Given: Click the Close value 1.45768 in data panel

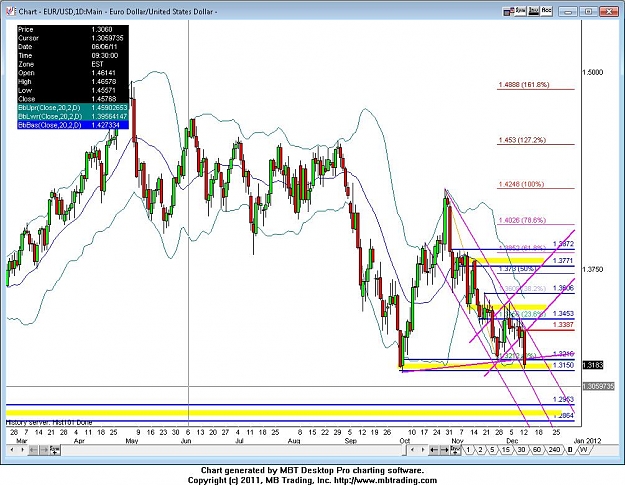Looking at the screenshot, I should click(103, 99).
